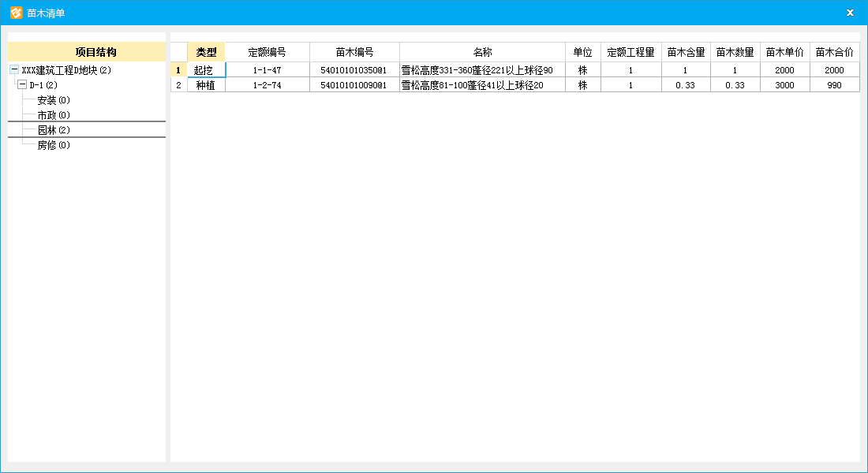Select 房修 (0) in project tree
Screen dimensions: 868x473
tap(53, 145)
